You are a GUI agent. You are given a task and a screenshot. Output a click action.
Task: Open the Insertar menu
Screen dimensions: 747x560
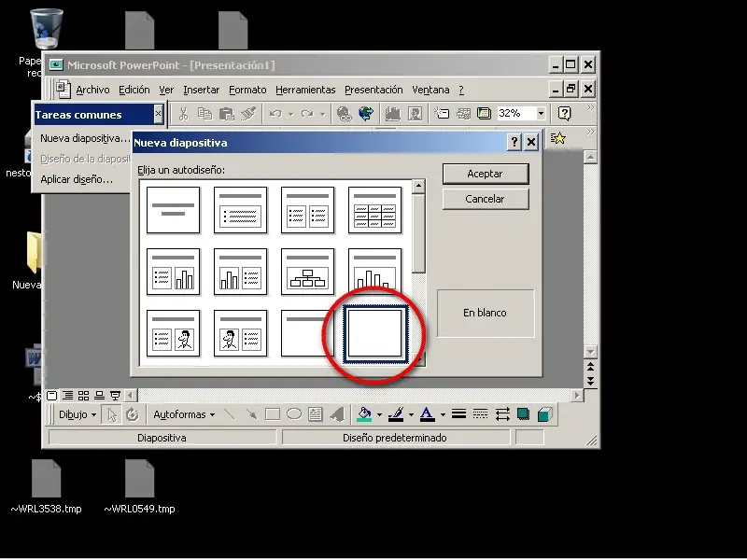201,90
